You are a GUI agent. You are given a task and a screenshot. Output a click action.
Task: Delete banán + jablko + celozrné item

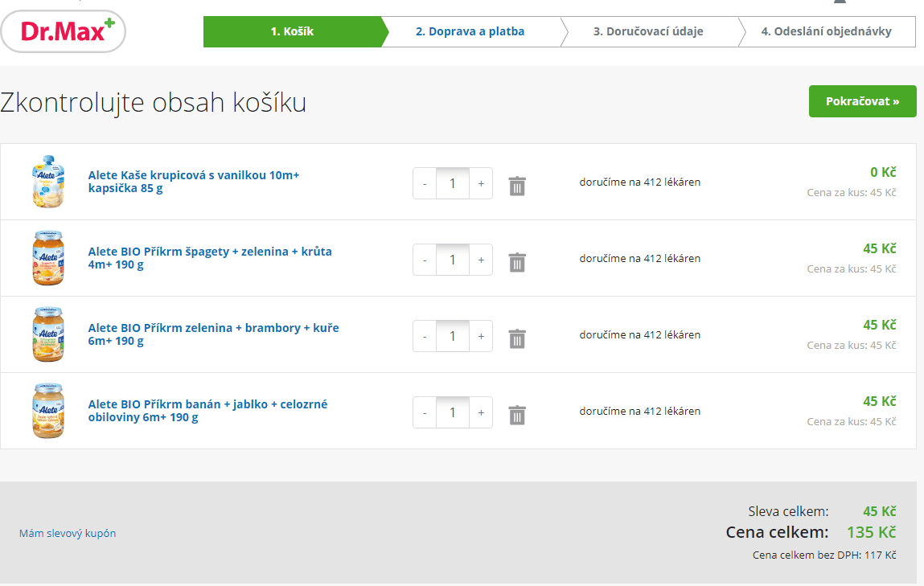(x=517, y=416)
